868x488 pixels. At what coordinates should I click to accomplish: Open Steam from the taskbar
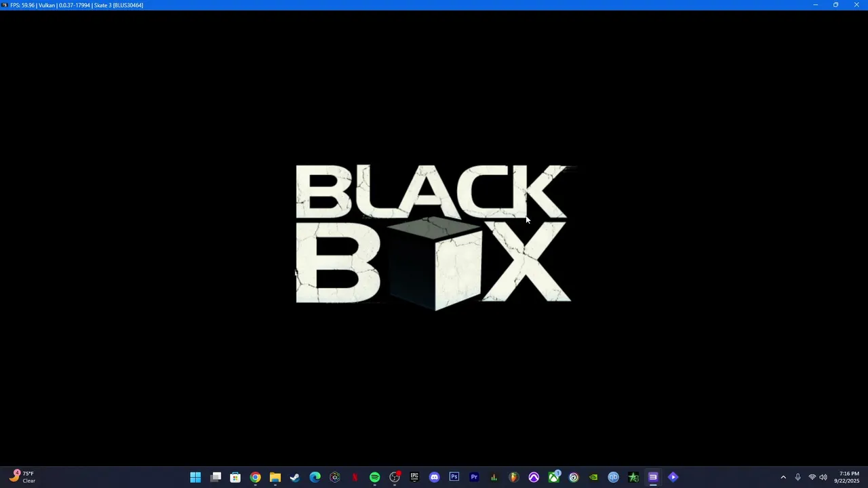295,477
